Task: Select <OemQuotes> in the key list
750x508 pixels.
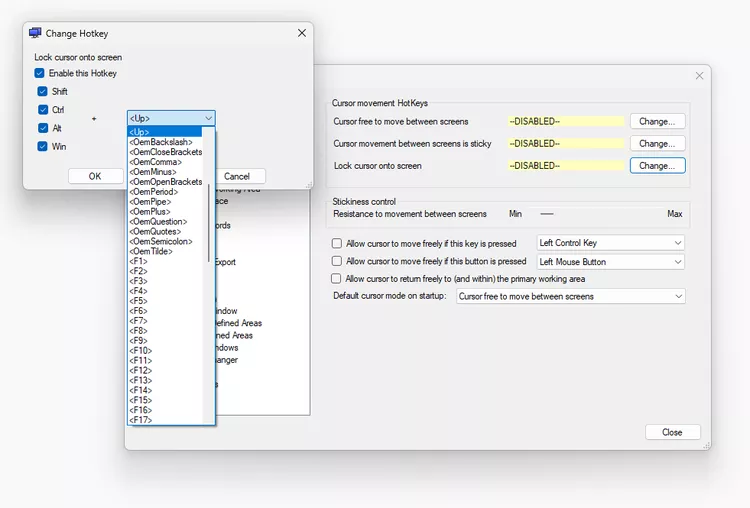Action: [x=165, y=232]
